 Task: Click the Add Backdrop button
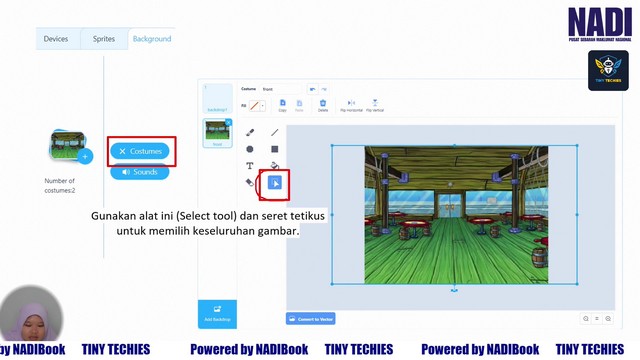pos(217,314)
